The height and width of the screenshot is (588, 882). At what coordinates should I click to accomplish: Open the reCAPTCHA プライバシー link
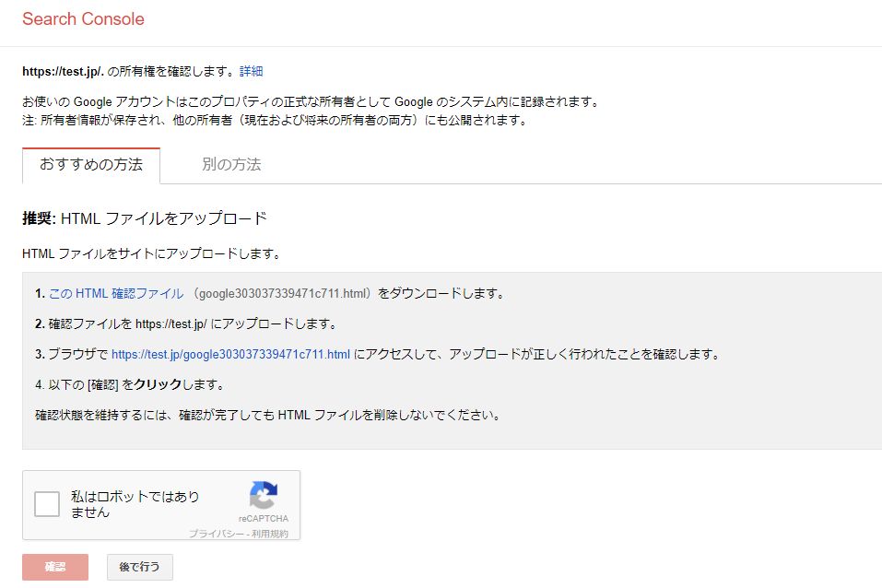217,534
